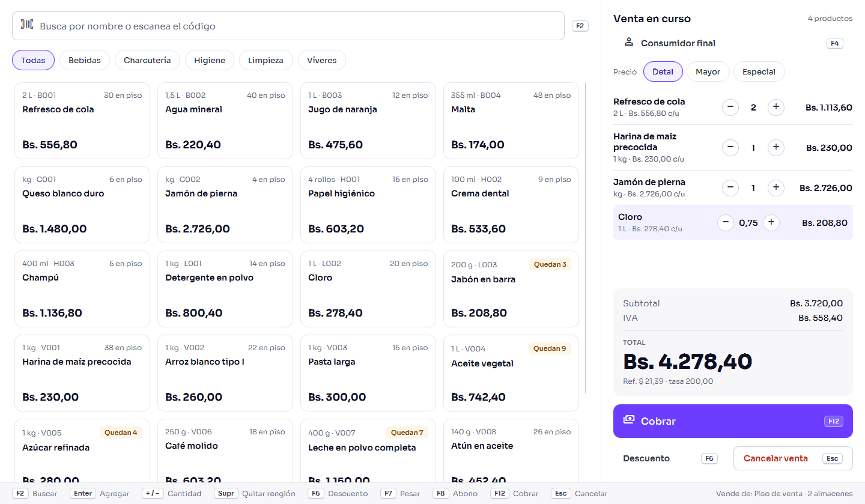The width and height of the screenshot is (865, 504).
Task: Increase Jamón de pierna quantity in cart
Action: tap(776, 188)
